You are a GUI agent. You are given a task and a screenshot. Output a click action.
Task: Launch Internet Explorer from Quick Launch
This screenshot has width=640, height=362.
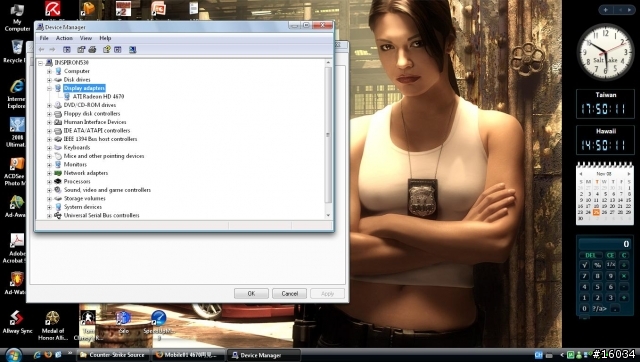click(x=37, y=355)
